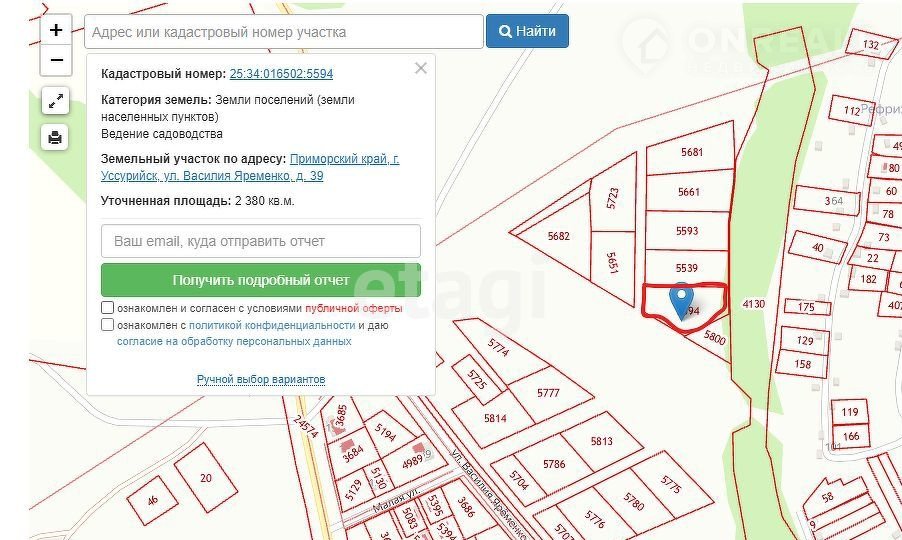Image resolution: width=902 pixels, height=540 pixels.
Task: Open cadastral number 25:34:016502:5594 link
Action: click(x=281, y=74)
